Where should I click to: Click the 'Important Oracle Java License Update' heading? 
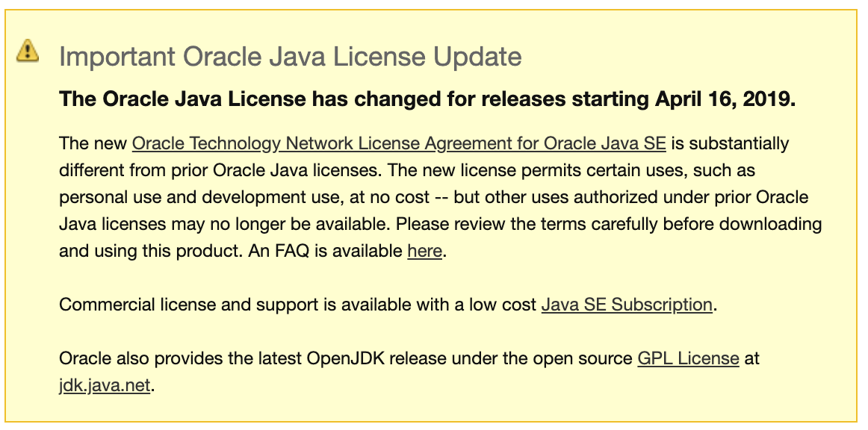[290, 57]
